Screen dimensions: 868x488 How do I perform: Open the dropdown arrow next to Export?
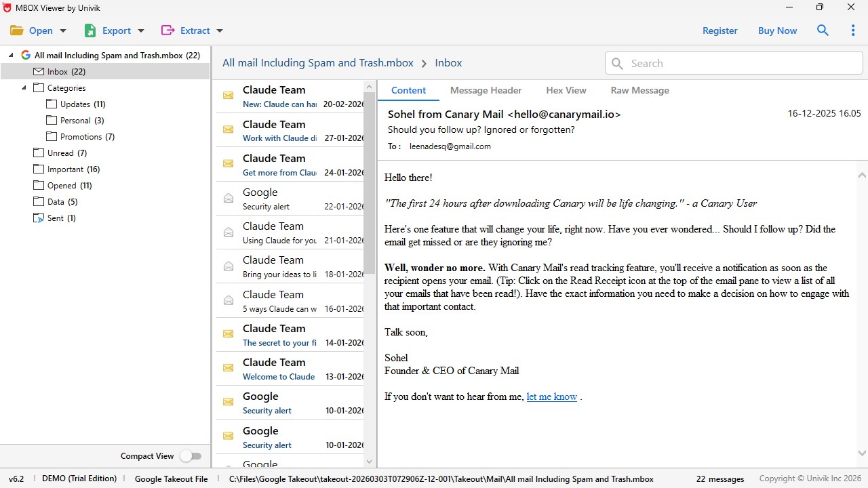[141, 31]
